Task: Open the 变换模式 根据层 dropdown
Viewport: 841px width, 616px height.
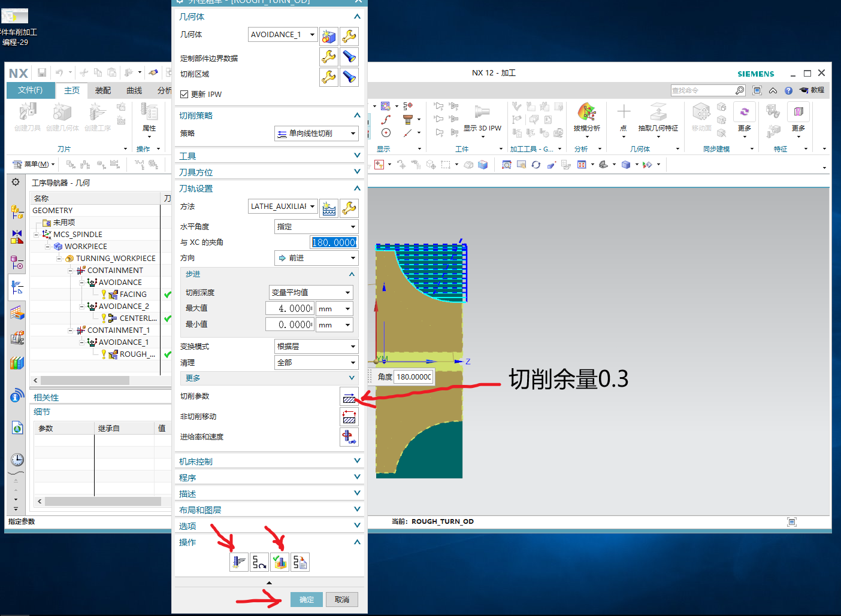Action: pos(316,347)
